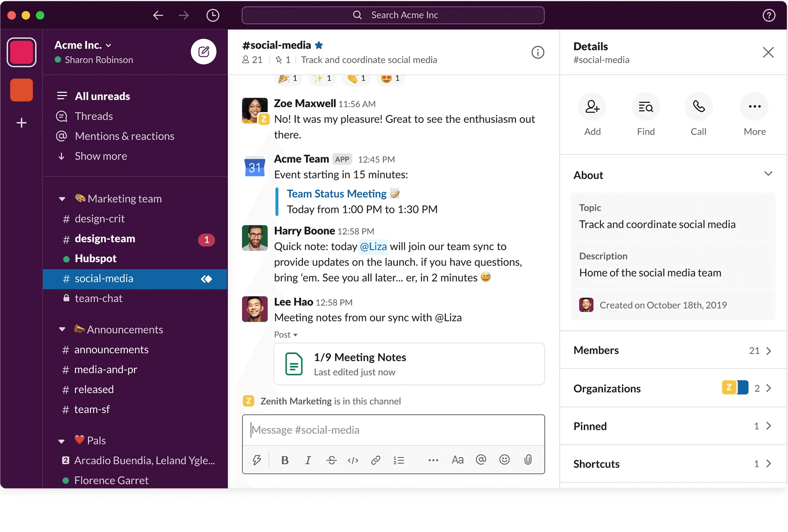This screenshot has height=532, width=788.
Task: Click the clapping hands emoji reaction
Action: 356,78
